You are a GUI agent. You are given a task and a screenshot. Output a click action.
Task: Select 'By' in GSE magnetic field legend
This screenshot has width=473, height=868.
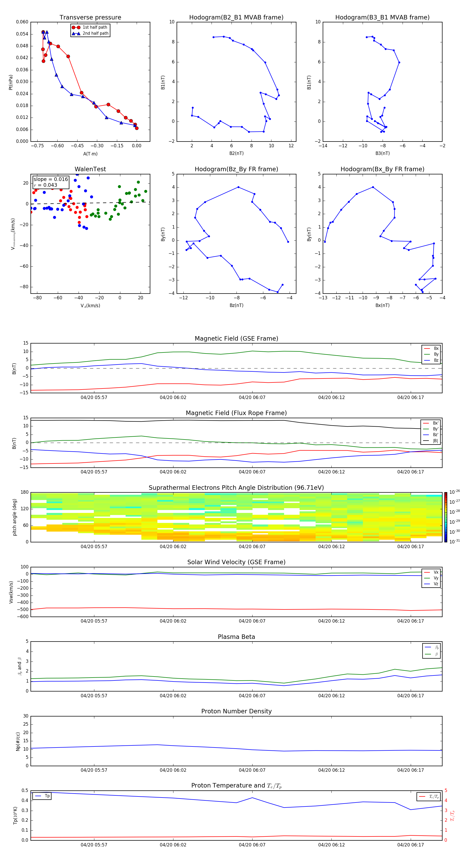tap(431, 354)
